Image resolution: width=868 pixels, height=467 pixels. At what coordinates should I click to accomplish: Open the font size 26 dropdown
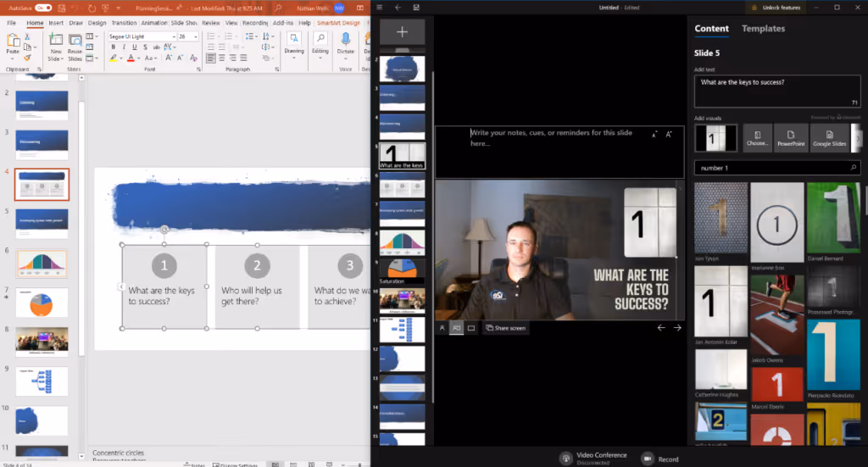(196, 36)
